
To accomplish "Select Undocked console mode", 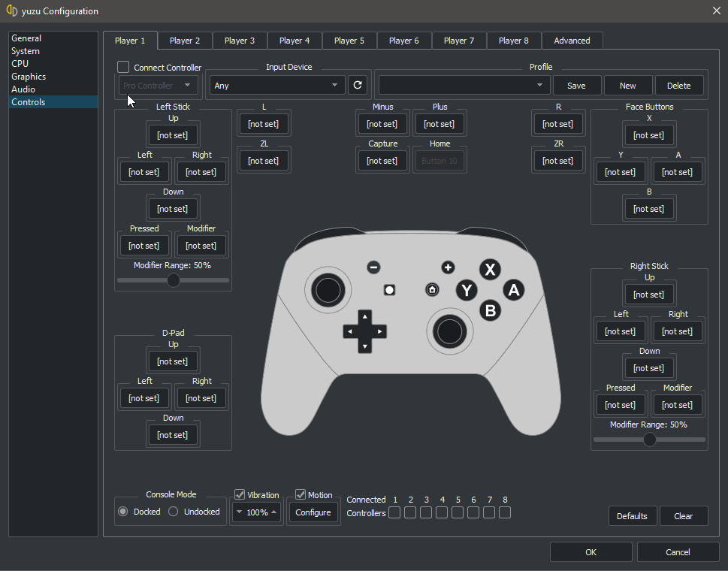I will click(174, 511).
